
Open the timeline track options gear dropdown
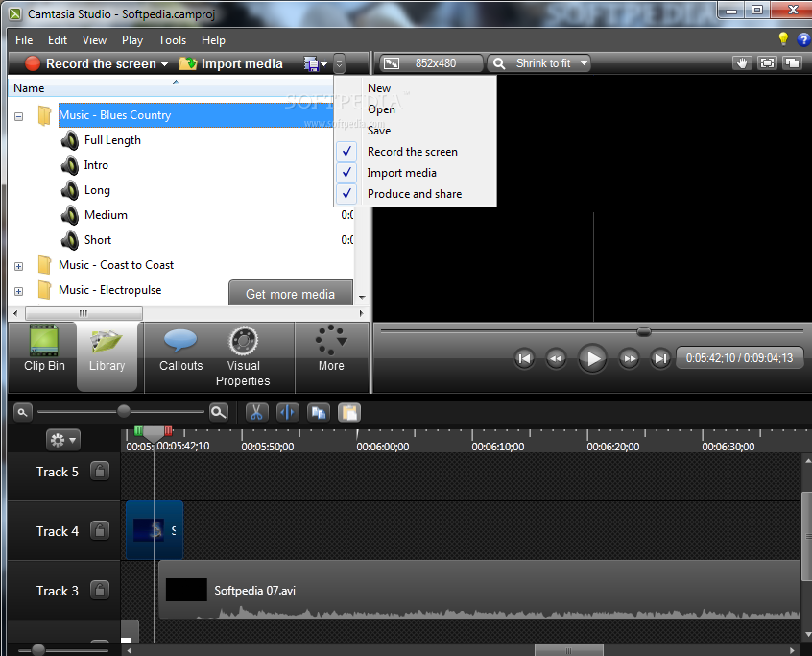63,440
